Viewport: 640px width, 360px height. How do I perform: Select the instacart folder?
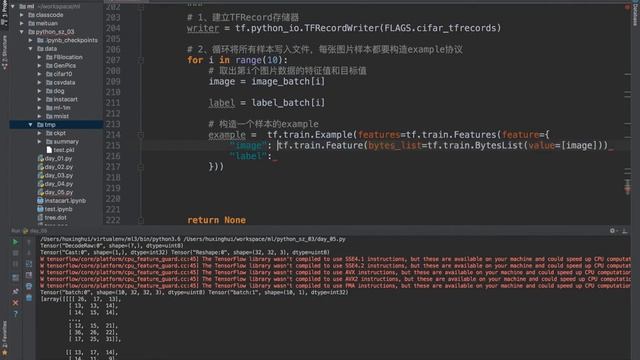click(62, 99)
